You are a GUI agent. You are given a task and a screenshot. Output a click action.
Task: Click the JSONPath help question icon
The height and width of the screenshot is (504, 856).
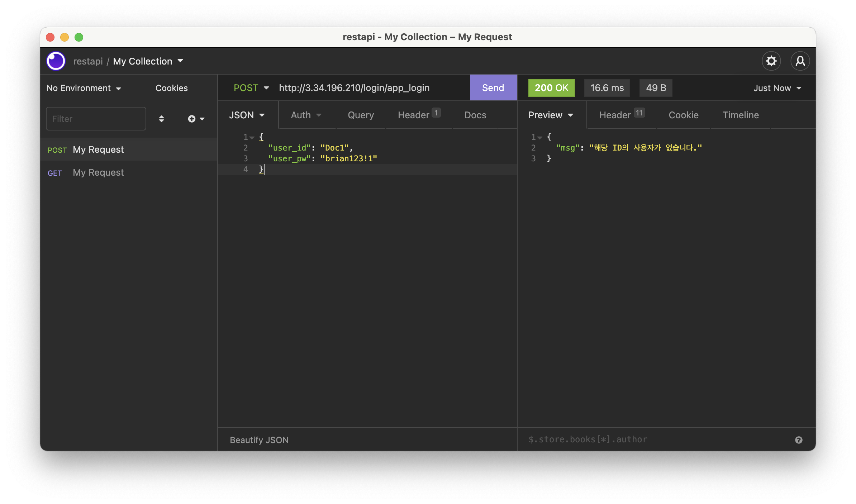click(x=799, y=440)
